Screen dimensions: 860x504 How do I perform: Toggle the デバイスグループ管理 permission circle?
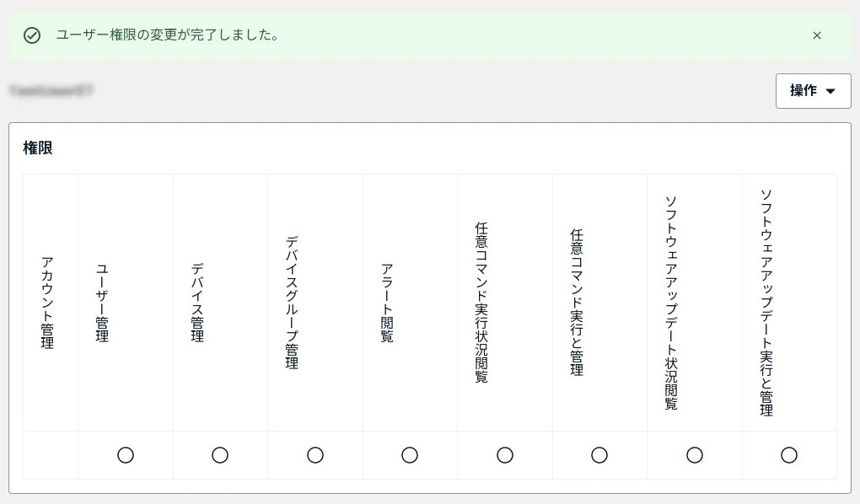tap(314, 455)
